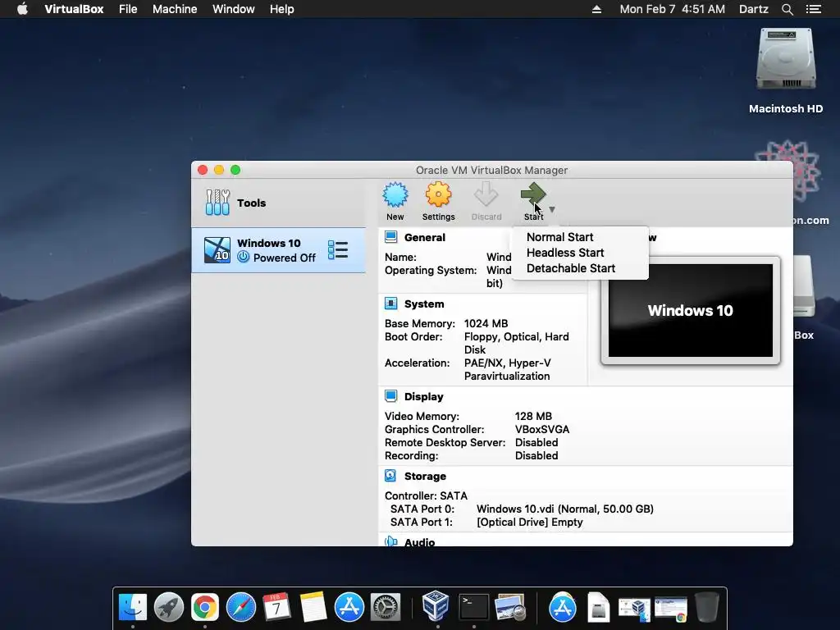Open the Help menu

(282, 9)
